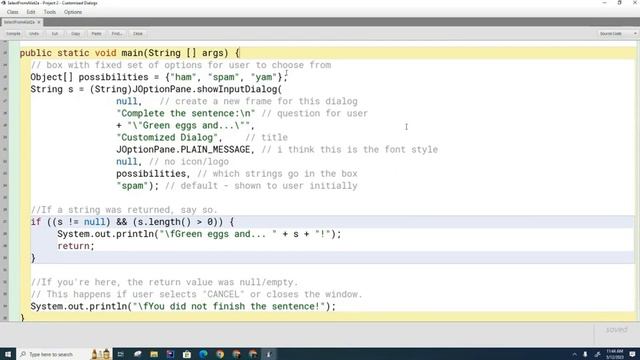Viewport: 640px width, 360px height.
Task: Click the Find... button
Action: [117, 33]
